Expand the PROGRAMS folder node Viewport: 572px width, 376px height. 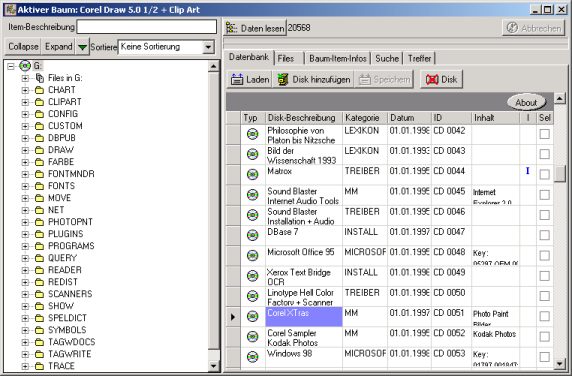coord(25,247)
